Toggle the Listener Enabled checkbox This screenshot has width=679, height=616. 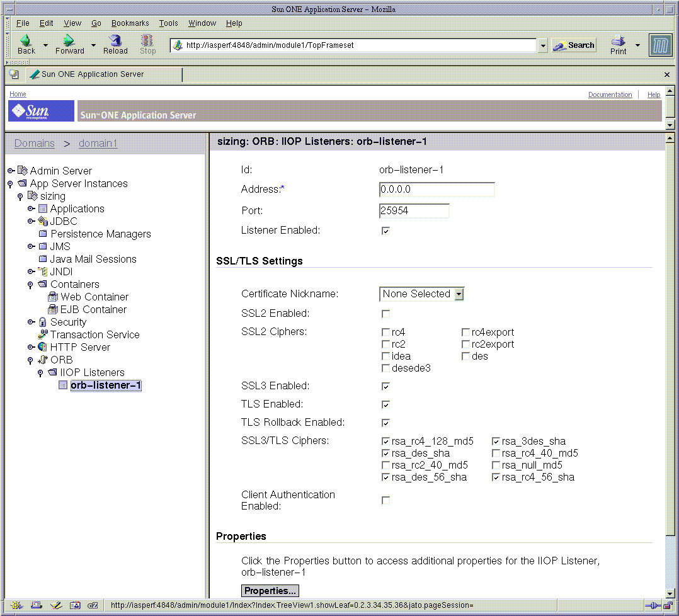coord(385,231)
